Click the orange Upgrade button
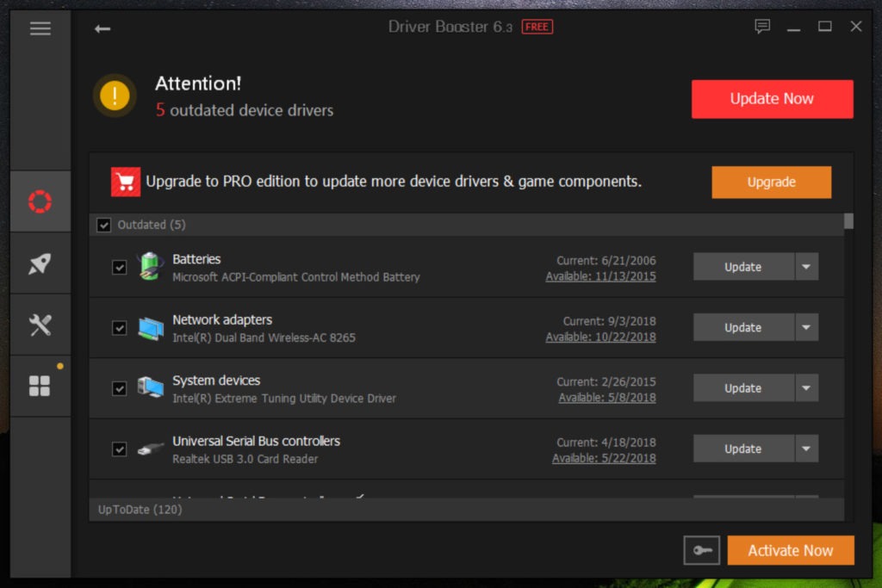 coord(771,183)
